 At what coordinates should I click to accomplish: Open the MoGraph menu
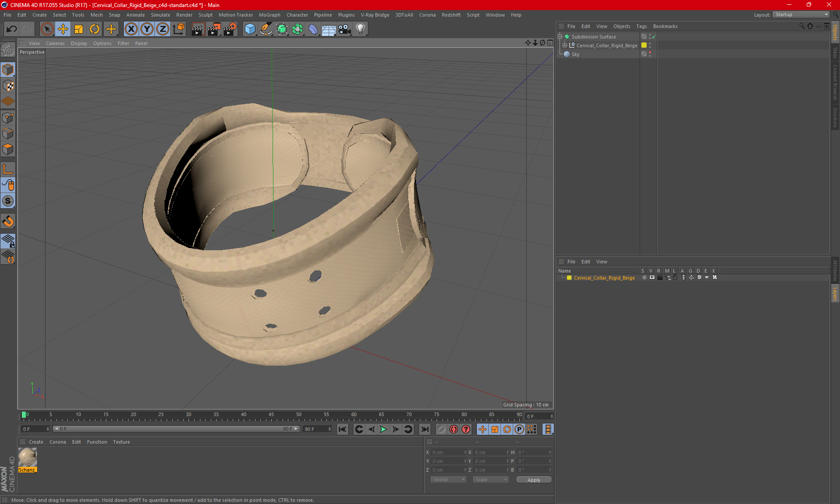[269, 15]
